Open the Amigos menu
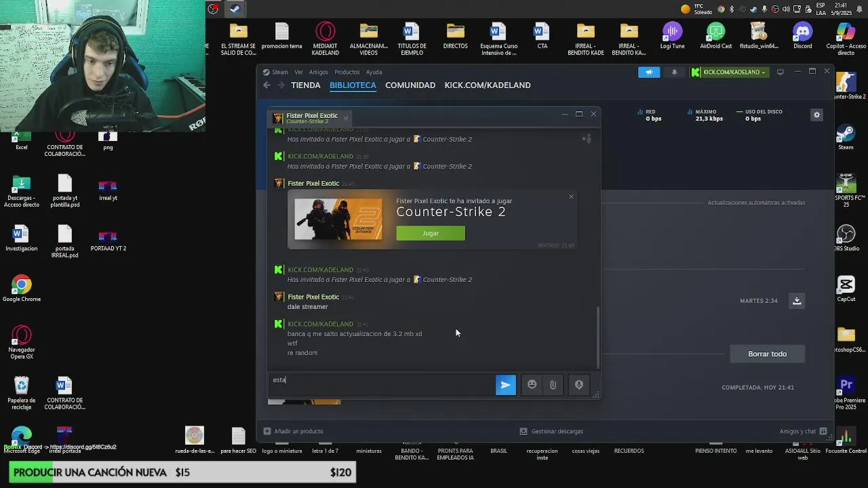 pyautogui.click(x=318, y=72)
